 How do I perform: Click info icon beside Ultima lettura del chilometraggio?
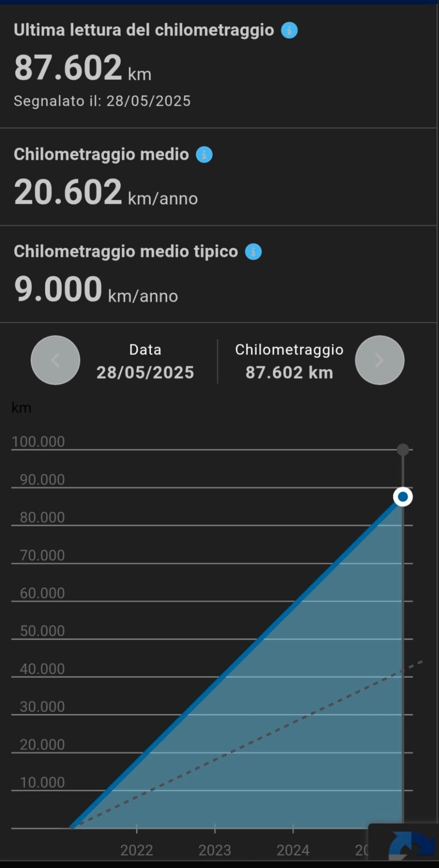tap(289, 31)
